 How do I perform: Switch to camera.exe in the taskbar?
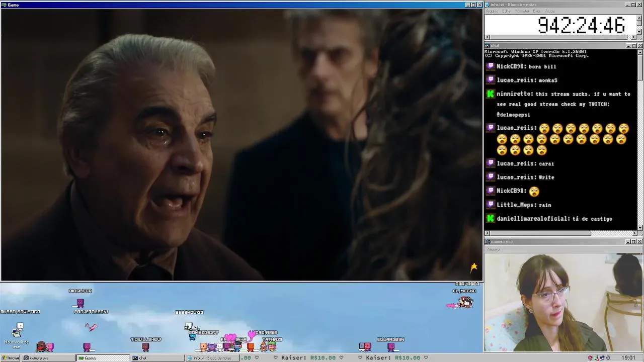[x=48, y=358]
